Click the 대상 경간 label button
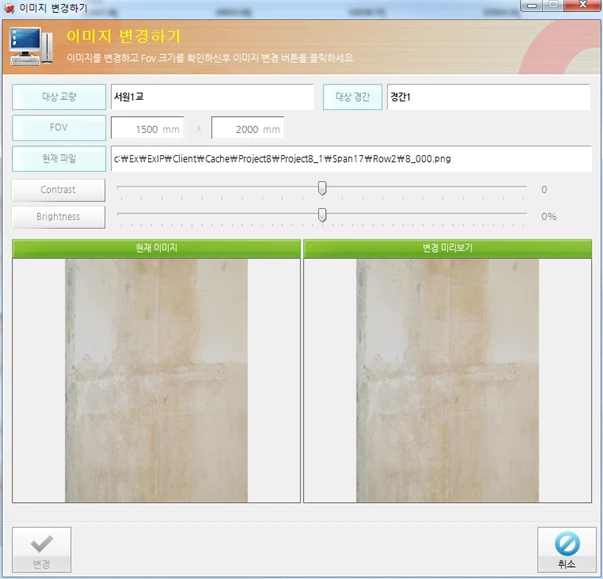Screen dimensions: 603x579 (x=352, y=97)
